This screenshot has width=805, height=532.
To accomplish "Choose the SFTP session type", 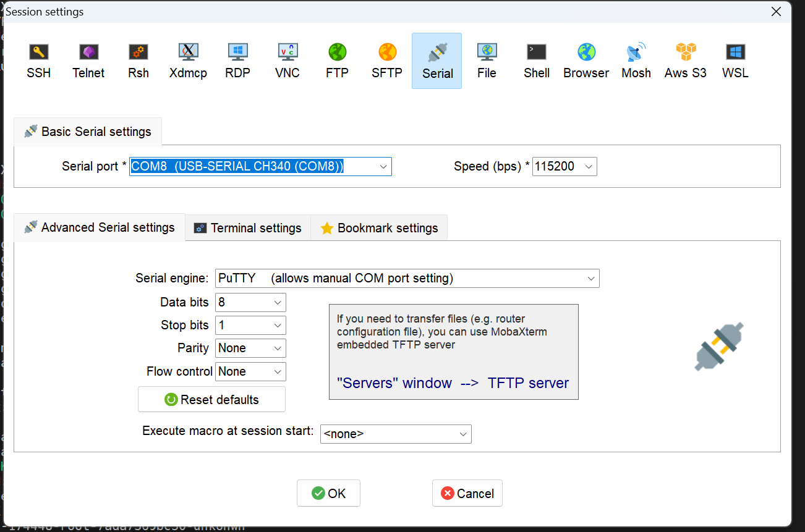I will pos(387,61).
